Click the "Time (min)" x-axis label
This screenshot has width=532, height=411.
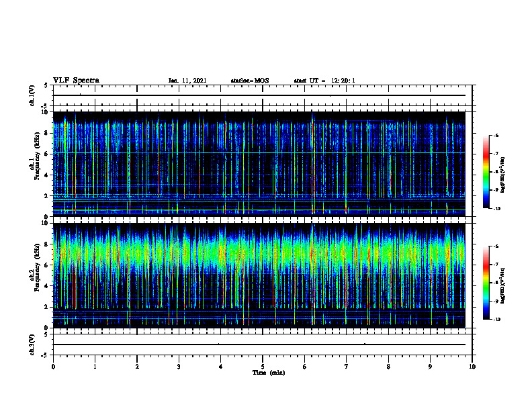coord(269,373)
